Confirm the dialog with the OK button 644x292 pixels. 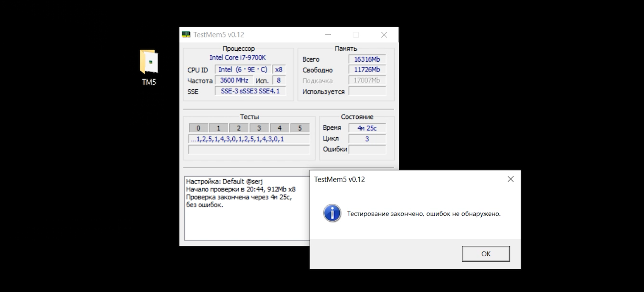[x=486, y=254]
